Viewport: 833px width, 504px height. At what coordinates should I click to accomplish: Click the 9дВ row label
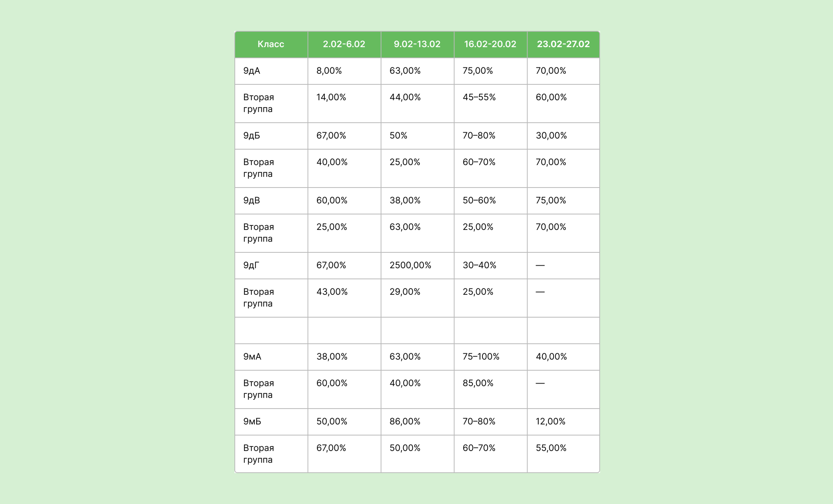click(x=271, y=200)
